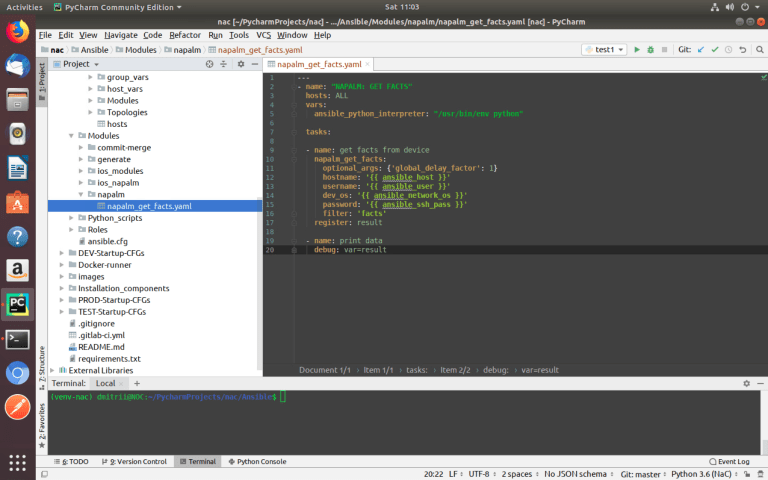Image resolution: width=768 pixels, height=480 pixels.
Task: Select ansible.cfg file in tree
Action: [107, 241]
